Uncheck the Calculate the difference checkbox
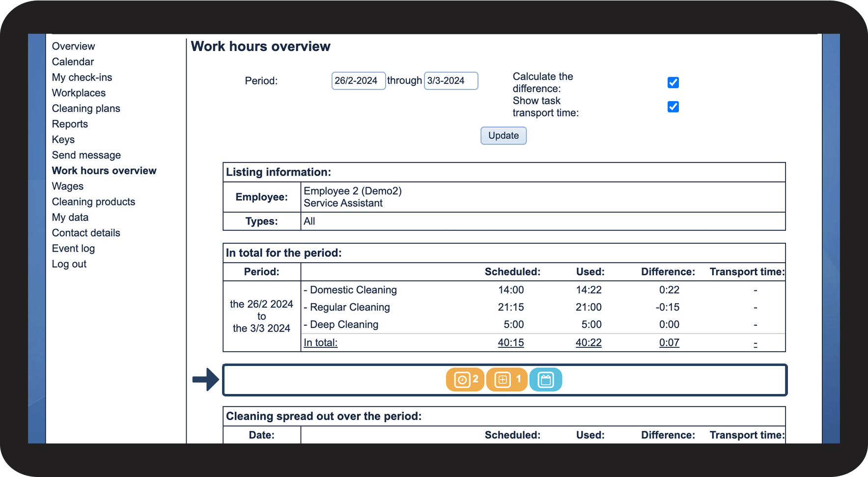 tap(673, 83)
